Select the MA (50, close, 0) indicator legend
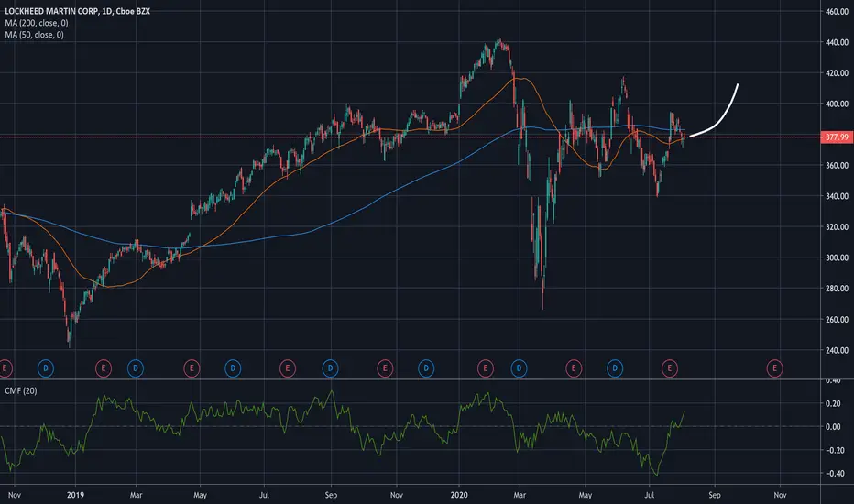 (x=34, y=35)
